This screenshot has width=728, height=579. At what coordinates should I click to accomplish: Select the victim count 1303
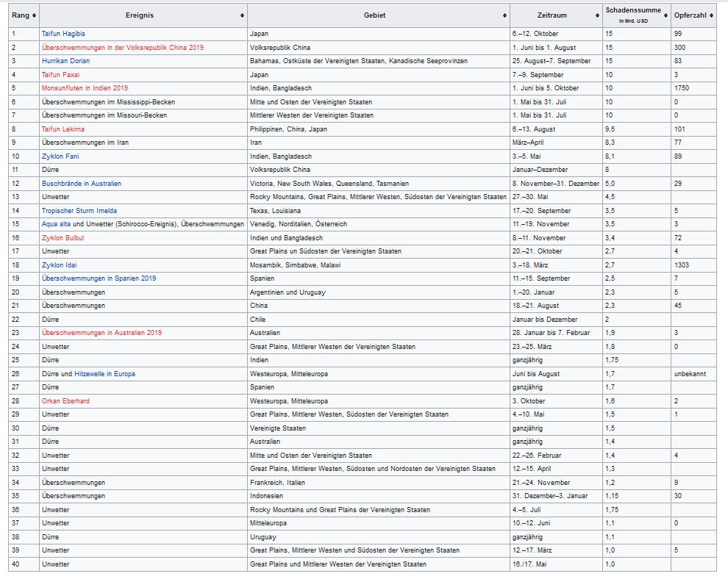(x=682, y=265)
